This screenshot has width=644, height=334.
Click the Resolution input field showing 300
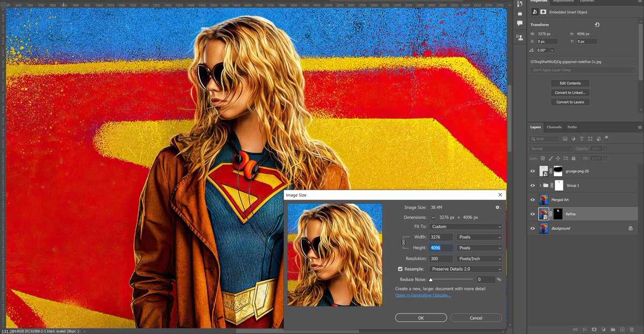[441, 259]
